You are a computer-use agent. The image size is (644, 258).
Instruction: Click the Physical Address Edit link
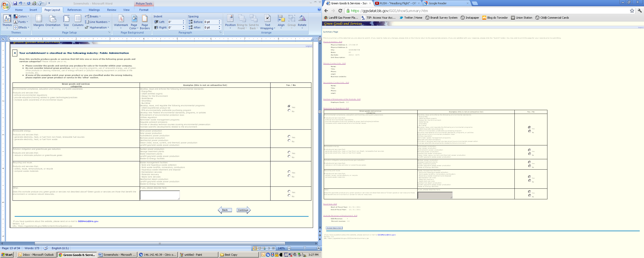point(333,42)
